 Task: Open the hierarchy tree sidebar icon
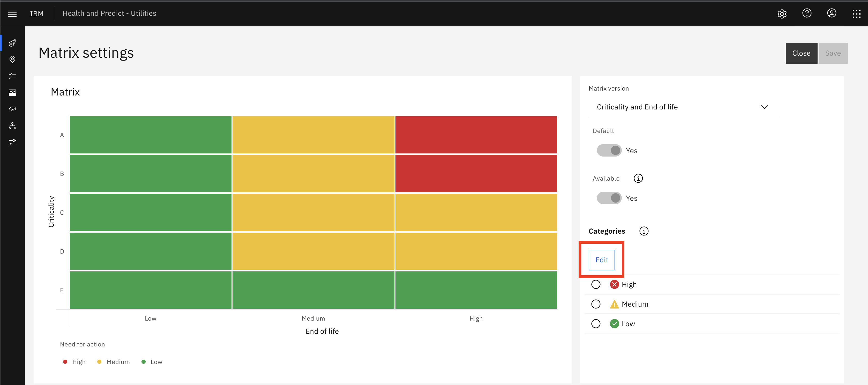click(x=12, y=126)
